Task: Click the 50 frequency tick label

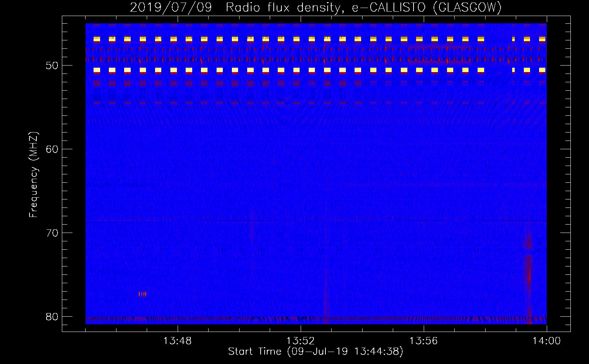Action: (52, 66)
